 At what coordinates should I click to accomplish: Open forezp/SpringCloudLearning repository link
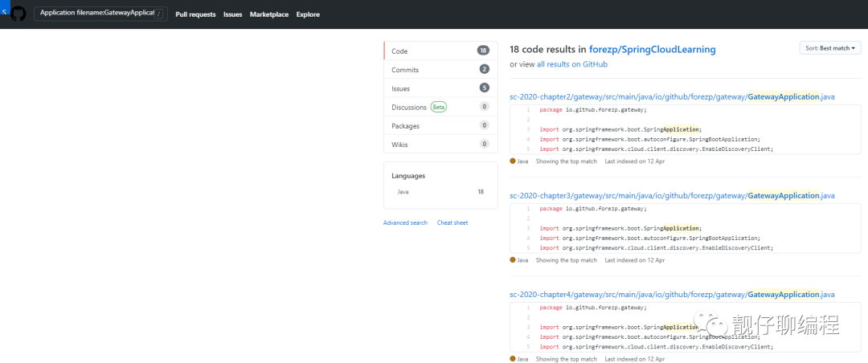point(652,50)
